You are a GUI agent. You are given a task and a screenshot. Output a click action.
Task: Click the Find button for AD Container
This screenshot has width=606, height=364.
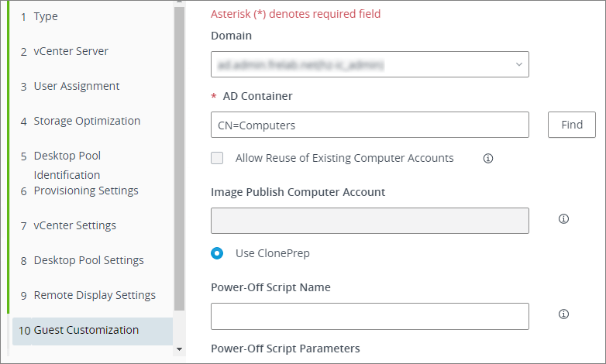(x=571, y=125)
